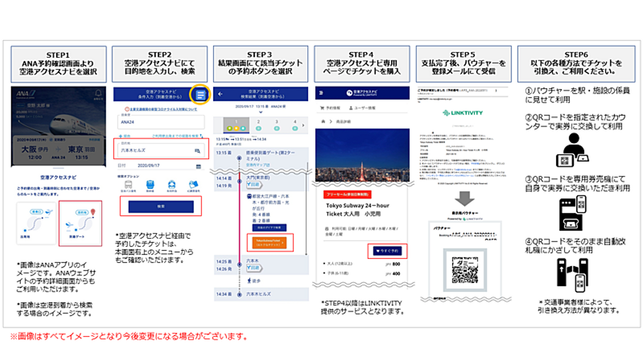Click the Tokyo Subway 24-hour Ticket title

tap(357, 210)
